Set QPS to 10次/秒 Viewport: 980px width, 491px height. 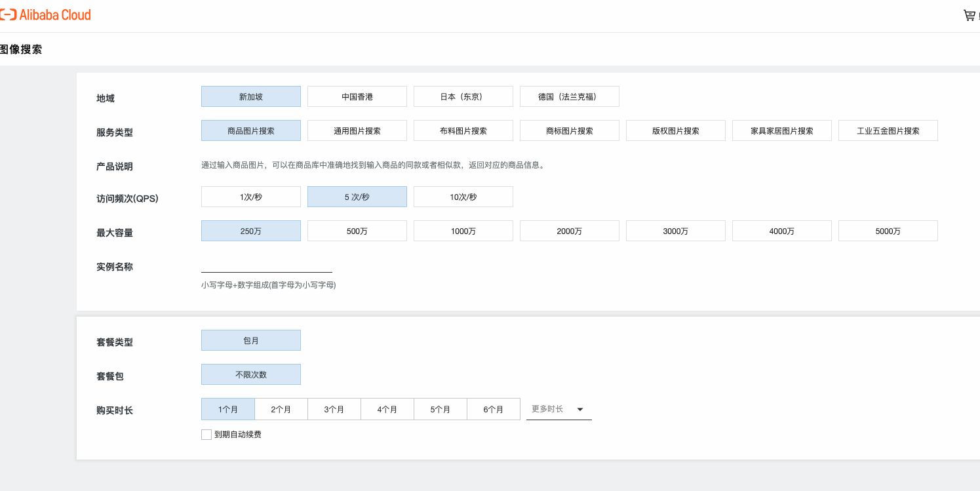(463, 197)
